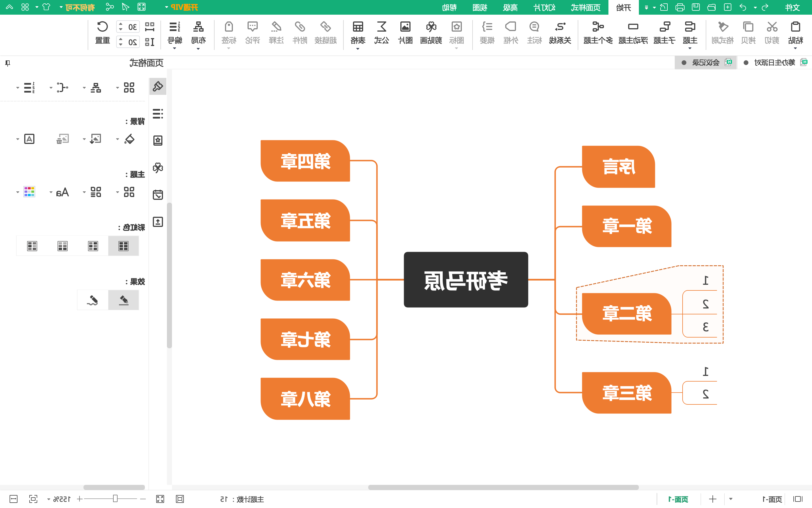Click the save icon in title bar

point(696,7)
